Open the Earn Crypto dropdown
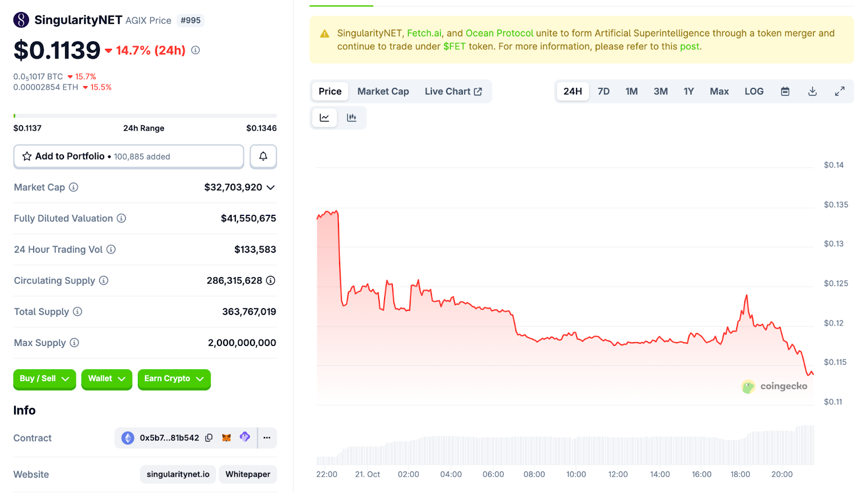Viewport: 868px width, 493px height. pyautogui.click(x=174, y=379)
